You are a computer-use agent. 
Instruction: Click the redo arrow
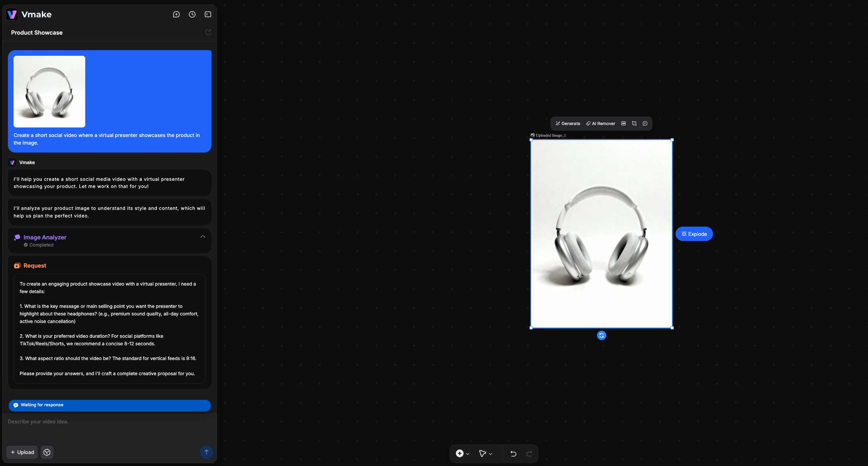coord(529,454)
